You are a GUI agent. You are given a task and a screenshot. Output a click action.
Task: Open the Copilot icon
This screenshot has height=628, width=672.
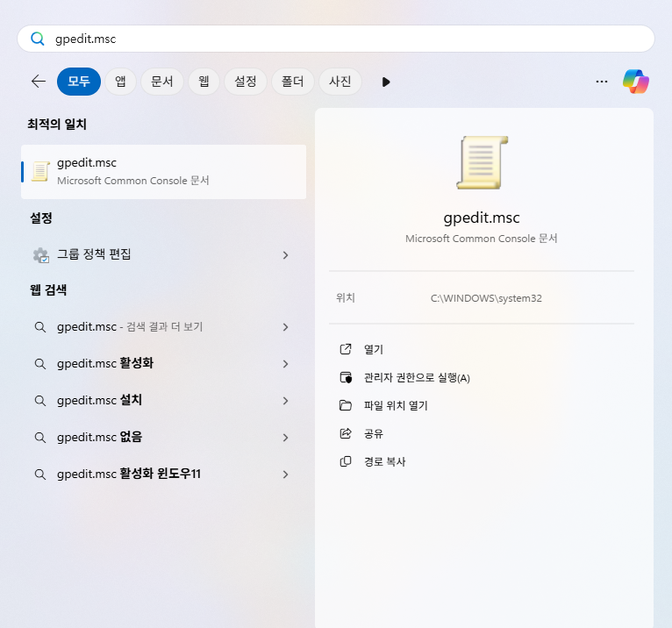click(x=635, y=82)
